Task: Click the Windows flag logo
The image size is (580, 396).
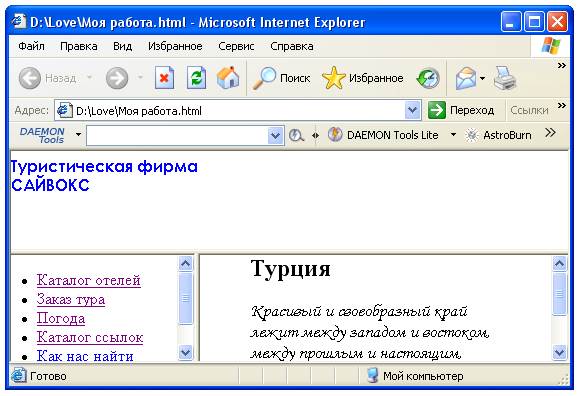Action: [551, 46]
